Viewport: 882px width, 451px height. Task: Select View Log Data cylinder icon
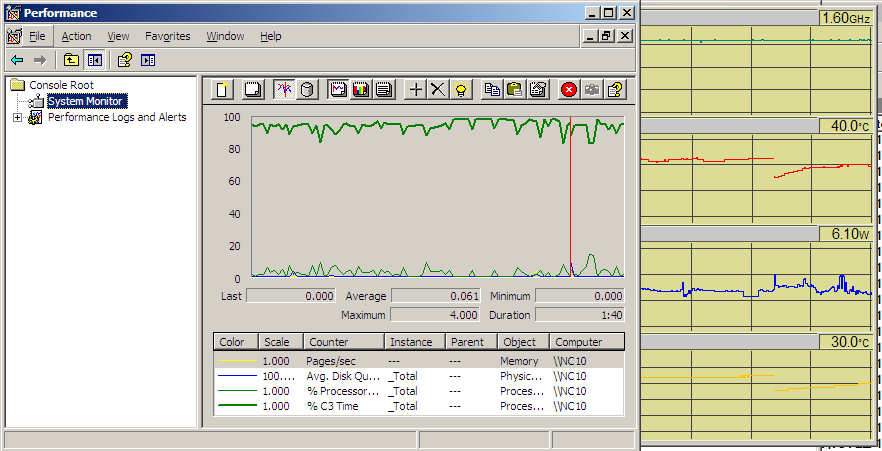(x=307, y=90)
